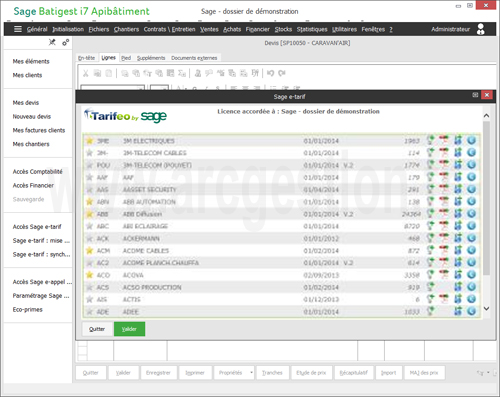Click scroll-up arrow of e-tarif list

coord(486,116)
